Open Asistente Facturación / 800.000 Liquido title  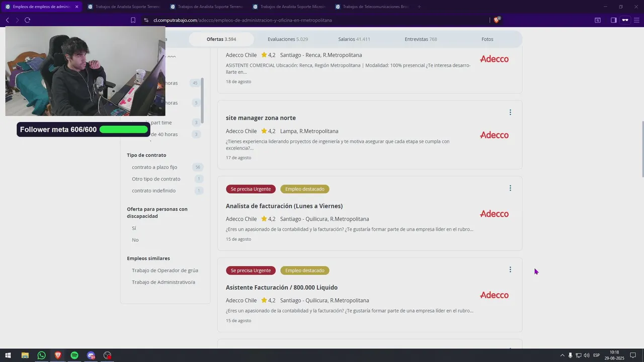[282, 288]
